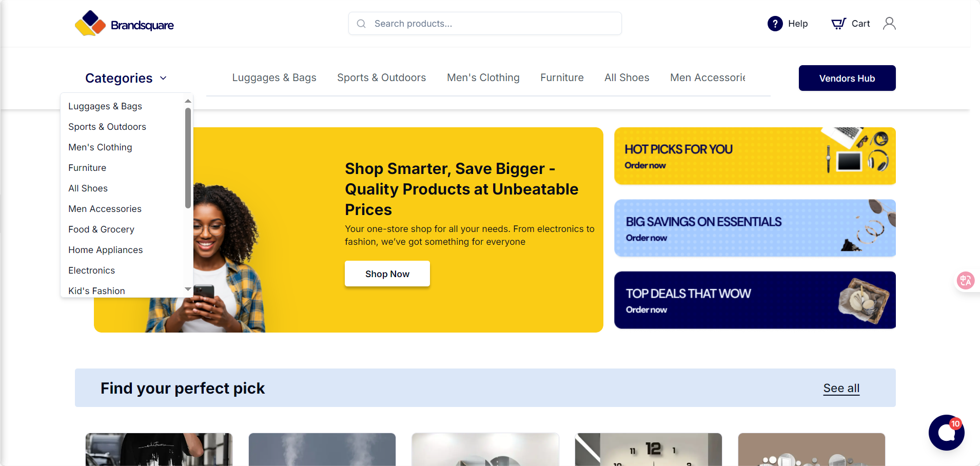980x466 pixels.
Task: Expand the Categories chevron dropdown
Action: click(x=163, y=78)
